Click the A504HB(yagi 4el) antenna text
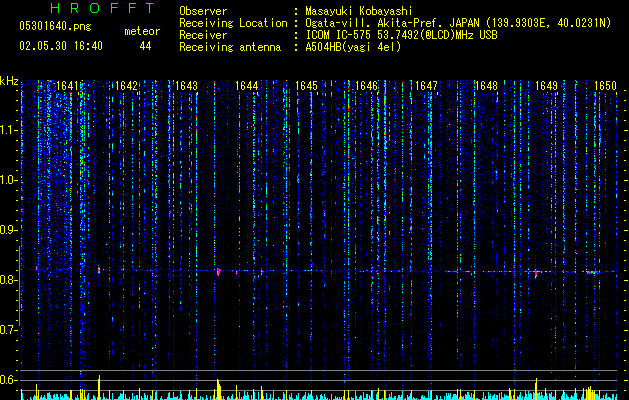 click(353, 47)
